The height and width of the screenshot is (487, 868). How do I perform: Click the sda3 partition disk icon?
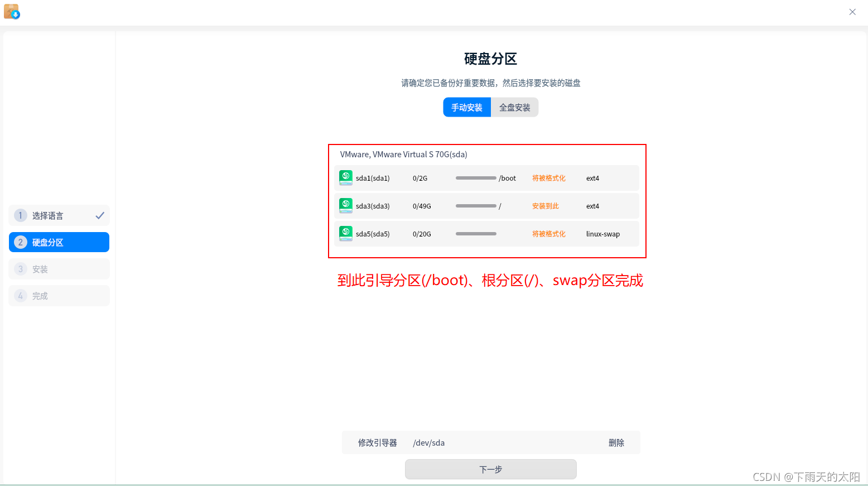(x=346, y=205)
